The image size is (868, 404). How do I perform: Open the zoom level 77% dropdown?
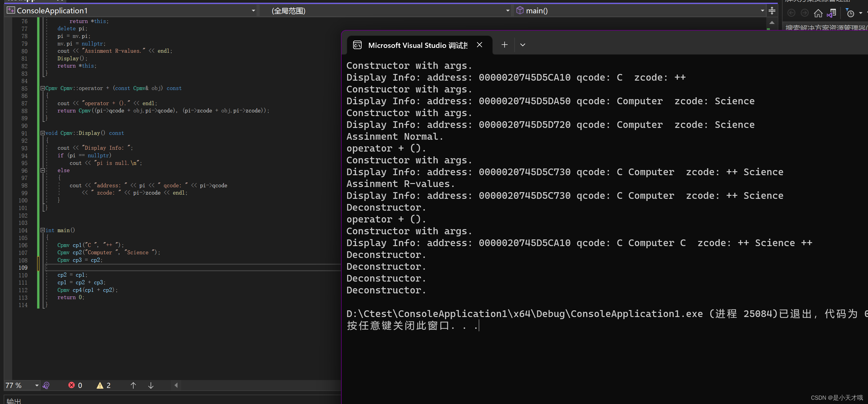click(36, 385)
